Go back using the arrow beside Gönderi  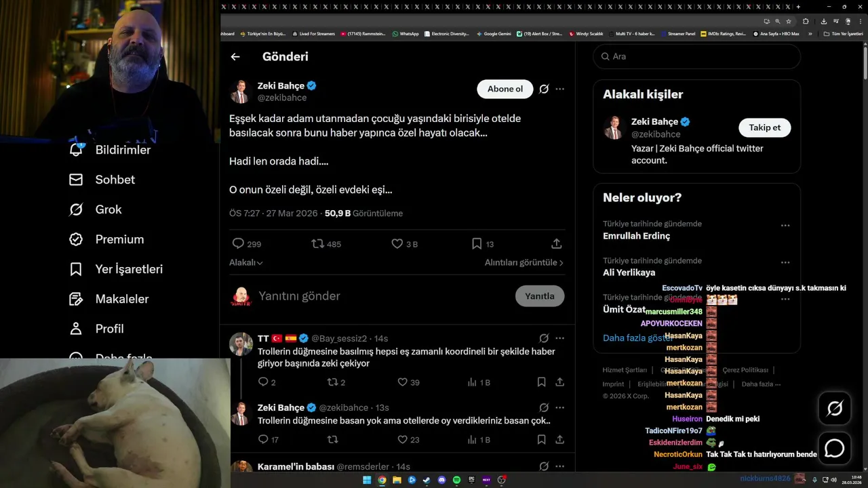[235, 57]
